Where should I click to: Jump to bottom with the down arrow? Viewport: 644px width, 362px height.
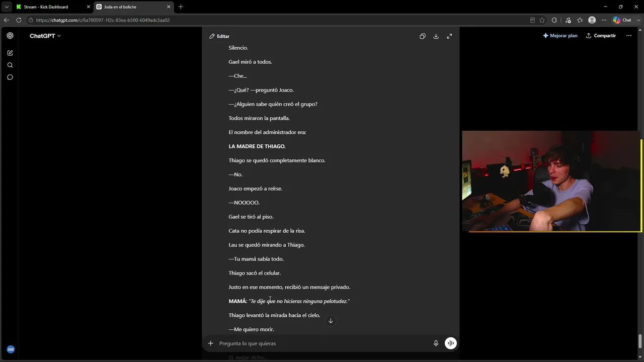[x=331, y=321]
